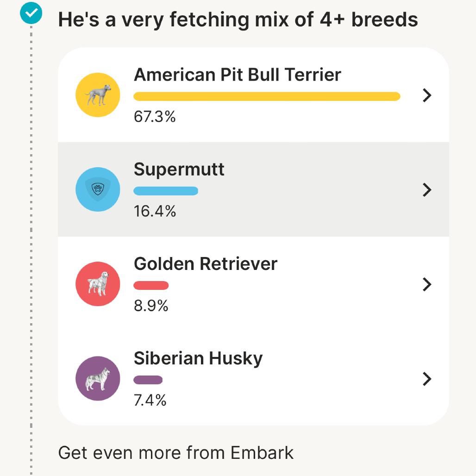The height and width of the screenshot is (476, 476).
Task: Open the Golden Retriever breed name
Action: coord(205,264)
